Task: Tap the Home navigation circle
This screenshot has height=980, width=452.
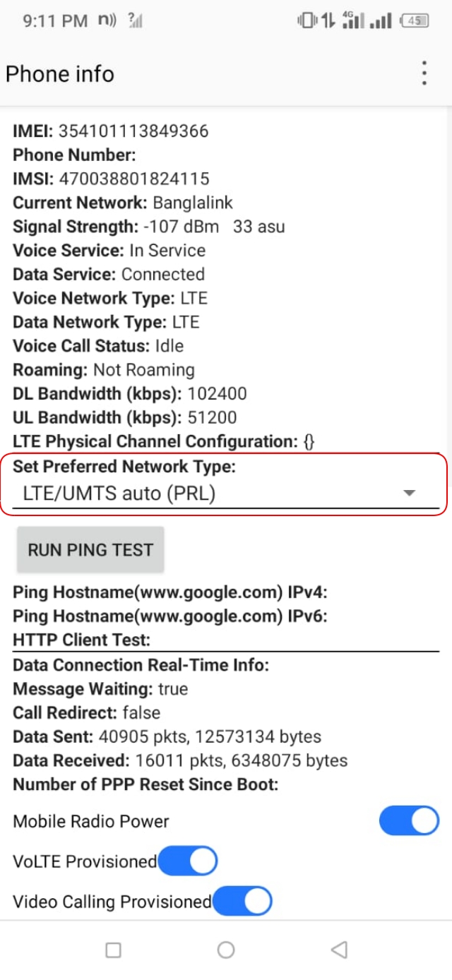Action: point(225,950)
